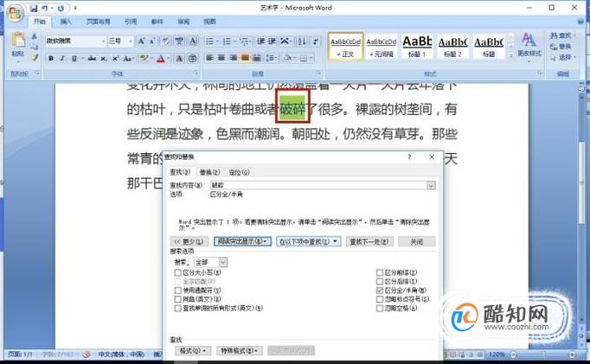590x364 pixels.
Task: Sort the selected text
Action: pos(301,41)
